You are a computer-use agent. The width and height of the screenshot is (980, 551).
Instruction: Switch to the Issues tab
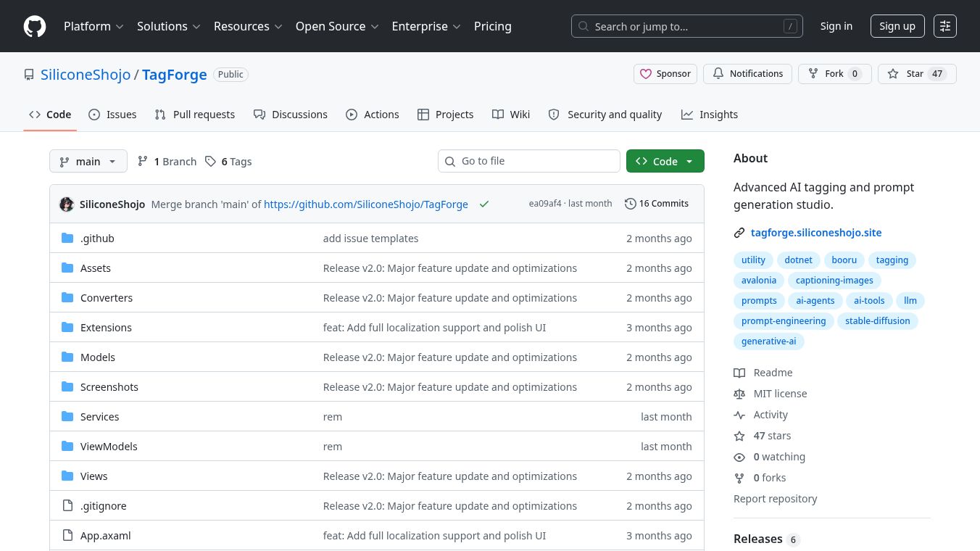click(112, 115)
